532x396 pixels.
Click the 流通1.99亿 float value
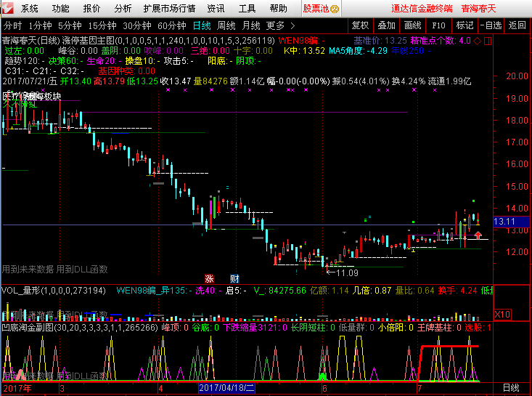(x=449, y=81)
